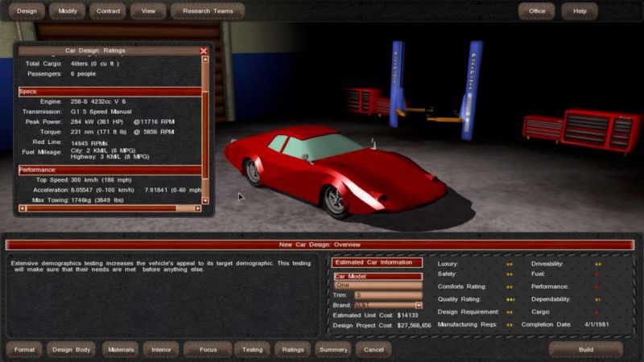Open the Ratings step
The image size is (644, 362).
(x=293, y=350)
